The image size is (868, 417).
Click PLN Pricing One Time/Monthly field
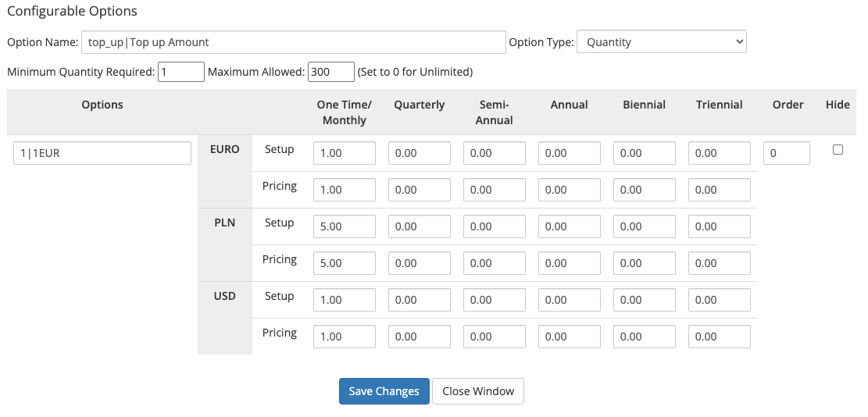[x=344, y=263]
